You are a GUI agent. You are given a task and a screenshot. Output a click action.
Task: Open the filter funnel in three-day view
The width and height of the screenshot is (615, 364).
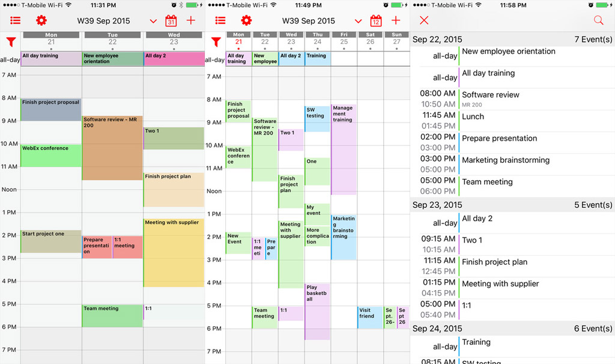pyautogui.click(x=10, y=42)
